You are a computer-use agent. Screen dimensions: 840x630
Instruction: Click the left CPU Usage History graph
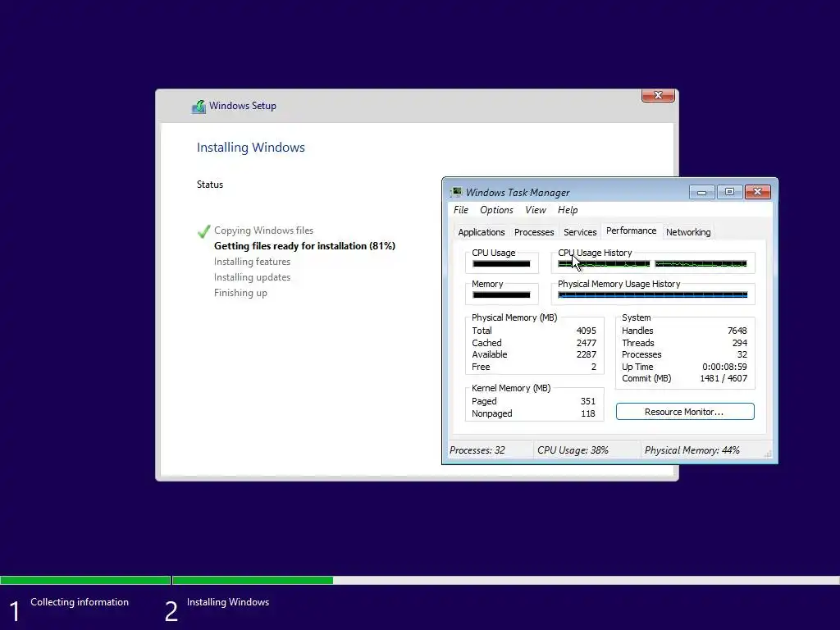604,263
